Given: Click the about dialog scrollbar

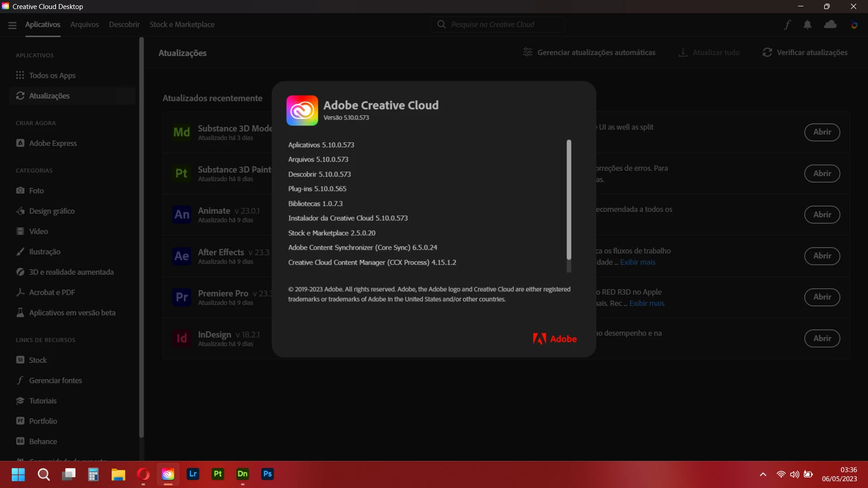Looking at the screenshot, I should (569, 199).
